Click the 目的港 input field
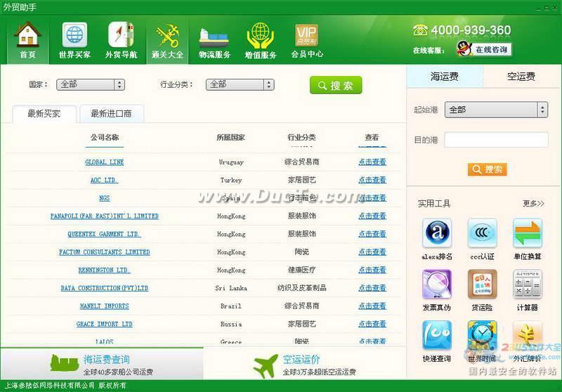This screenshot has height=392, width=562. point(496,139)
